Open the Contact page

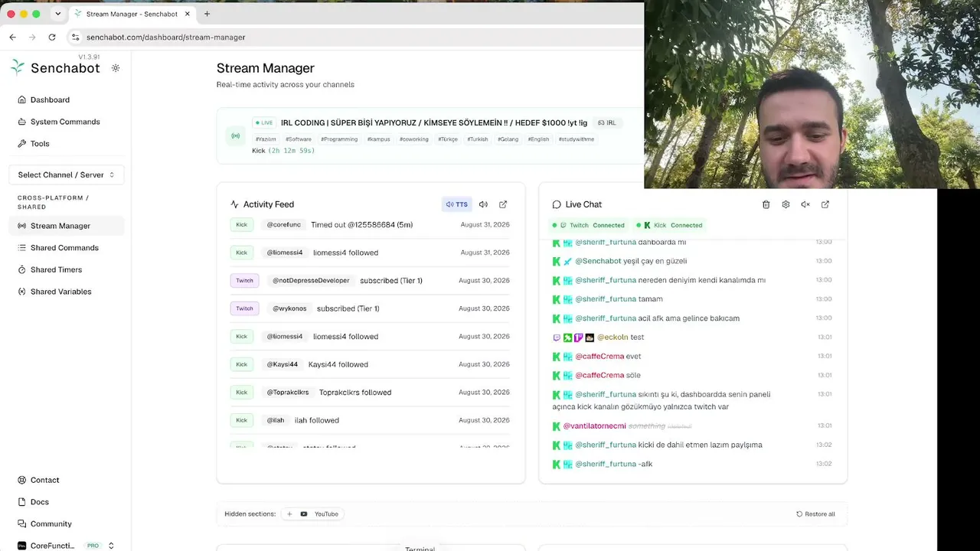pos(67,480)
